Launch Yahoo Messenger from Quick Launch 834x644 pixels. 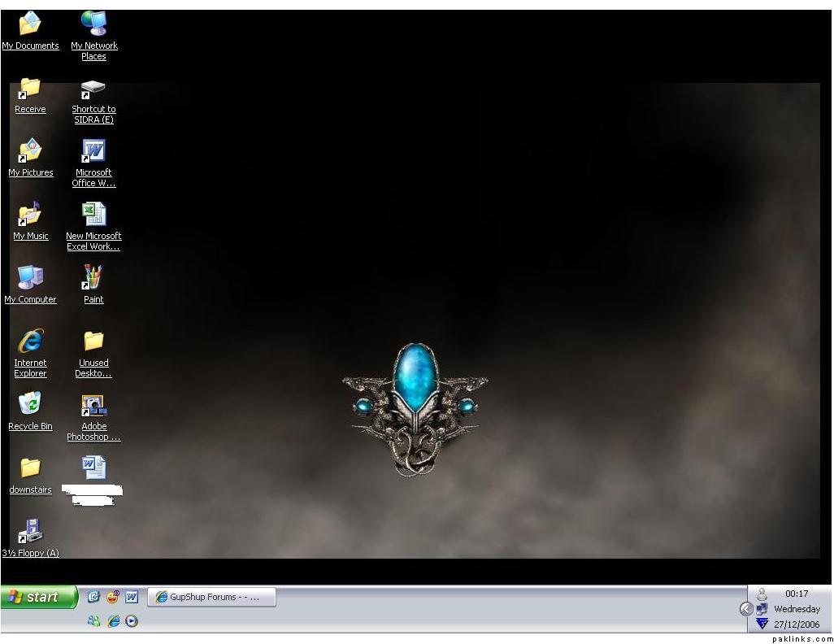tap(113, 597)
